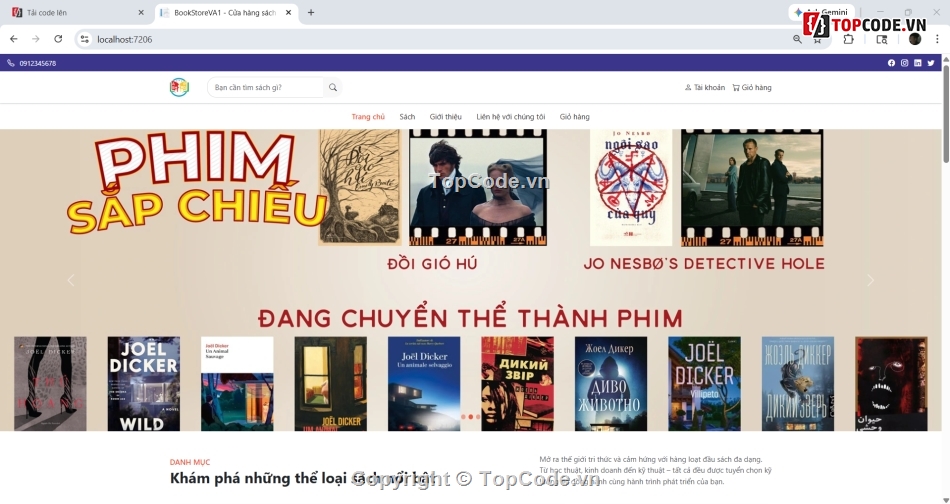950x504 pixels.
Task: Click the carousel indicator dots
Action: pyautogui.click(x=470, y=417)
